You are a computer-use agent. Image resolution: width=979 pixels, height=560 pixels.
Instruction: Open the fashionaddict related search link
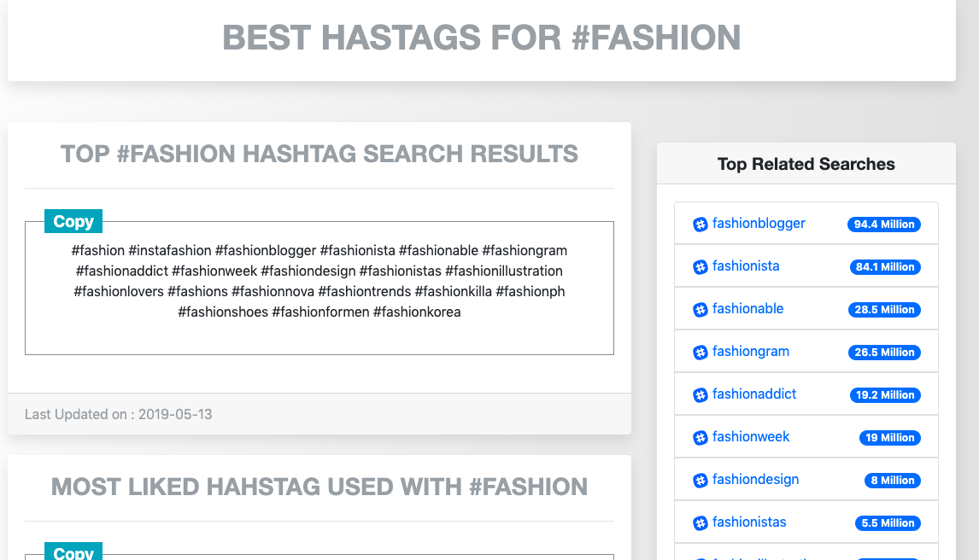(x=754, y=394)
